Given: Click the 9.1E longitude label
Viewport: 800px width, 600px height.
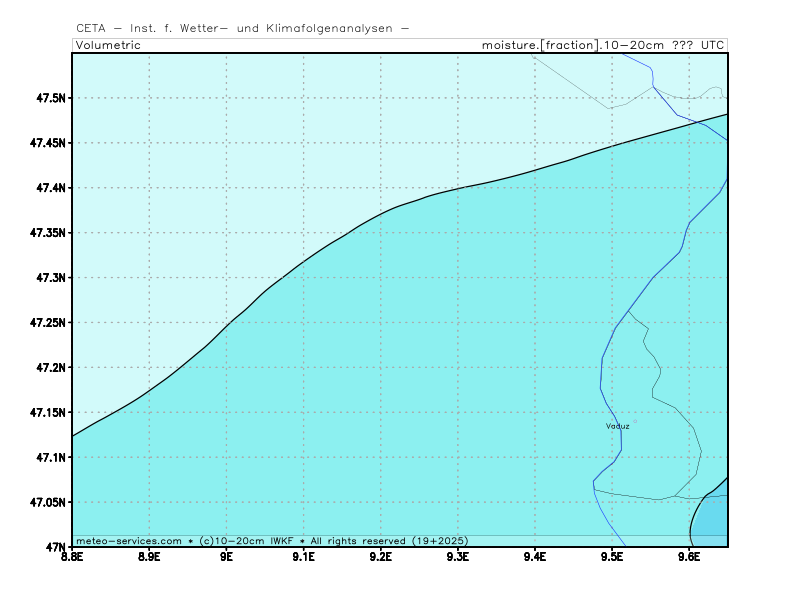Looking at the screenshot, I should (x=304, y=557).
